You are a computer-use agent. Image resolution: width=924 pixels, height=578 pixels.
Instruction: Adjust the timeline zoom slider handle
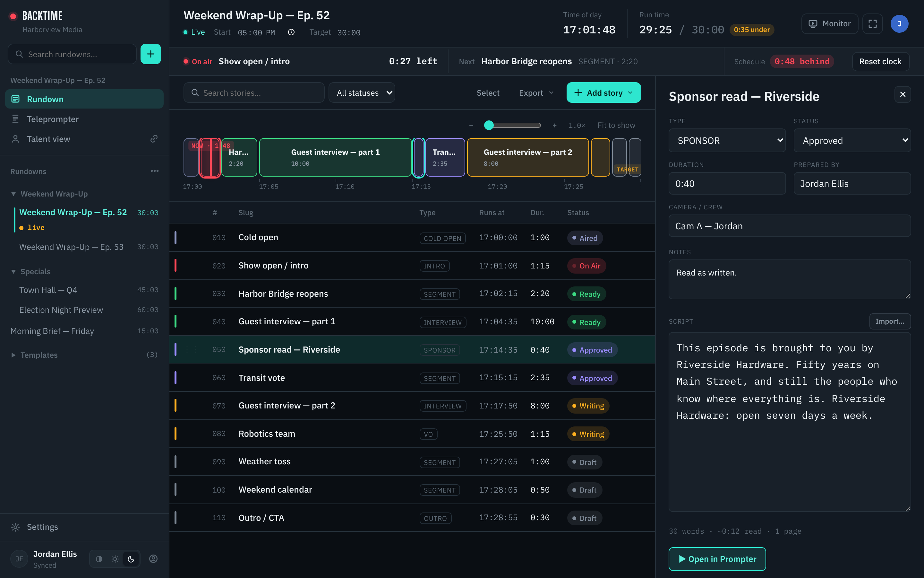click(x=489, y=125)
